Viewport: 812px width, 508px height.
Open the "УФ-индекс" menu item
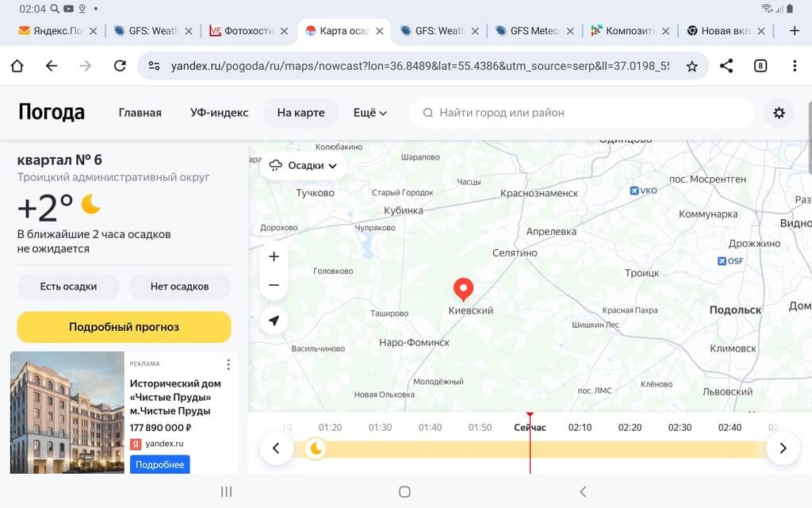(219, 113)
